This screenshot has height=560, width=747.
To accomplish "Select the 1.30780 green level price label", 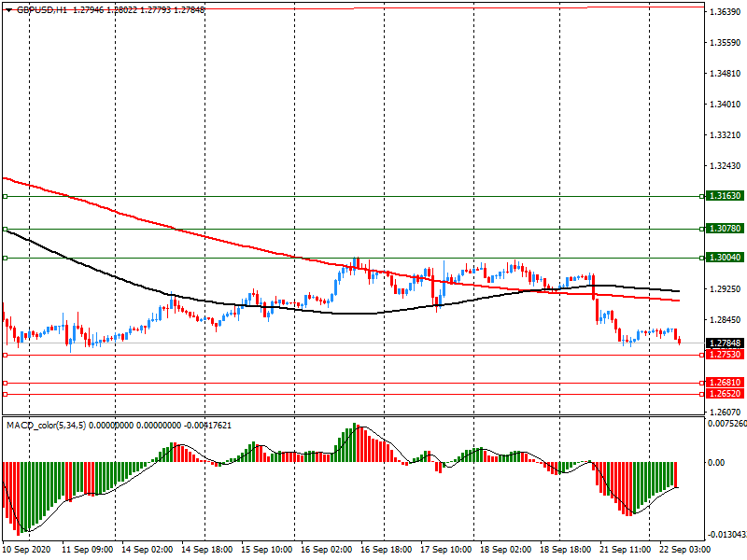I will (x=725, y=229).
